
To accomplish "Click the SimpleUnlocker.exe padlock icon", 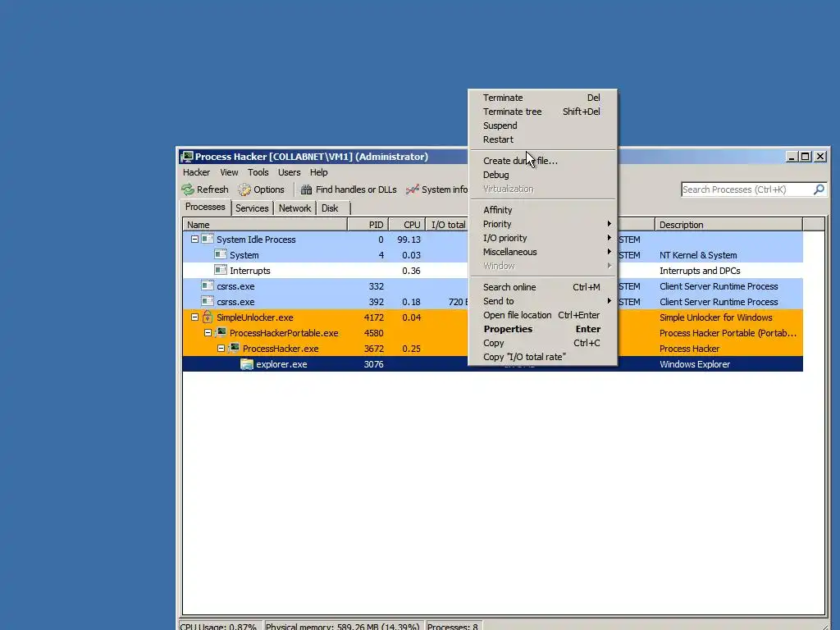I will click(x=208, y=317).
